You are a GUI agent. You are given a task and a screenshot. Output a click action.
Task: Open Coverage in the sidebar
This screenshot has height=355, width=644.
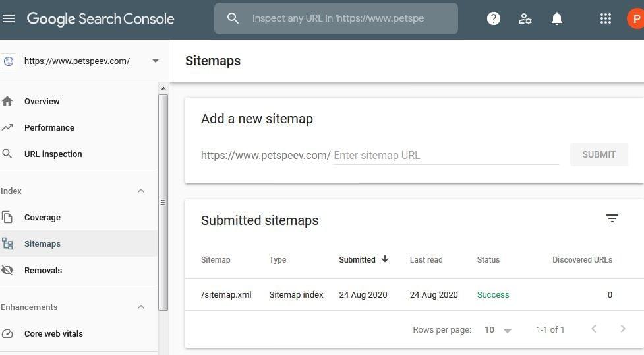78,217
